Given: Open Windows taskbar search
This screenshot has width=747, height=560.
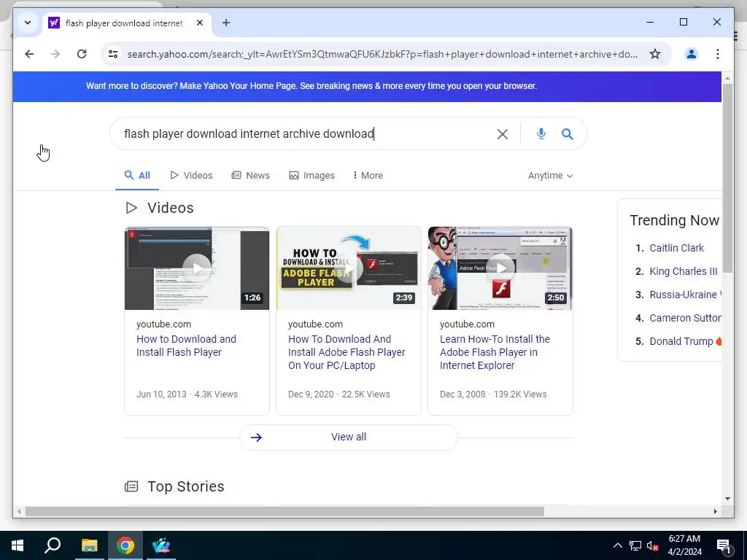Looking at the screenshot, I should pos(53,545).
